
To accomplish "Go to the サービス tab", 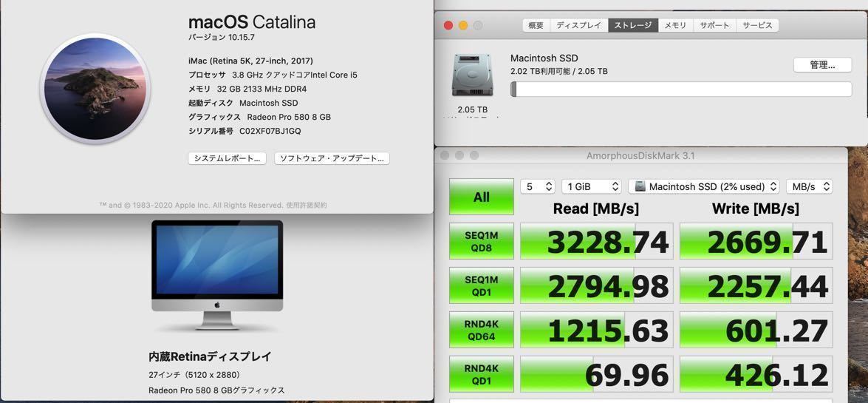I will click(x=758, y=25).
